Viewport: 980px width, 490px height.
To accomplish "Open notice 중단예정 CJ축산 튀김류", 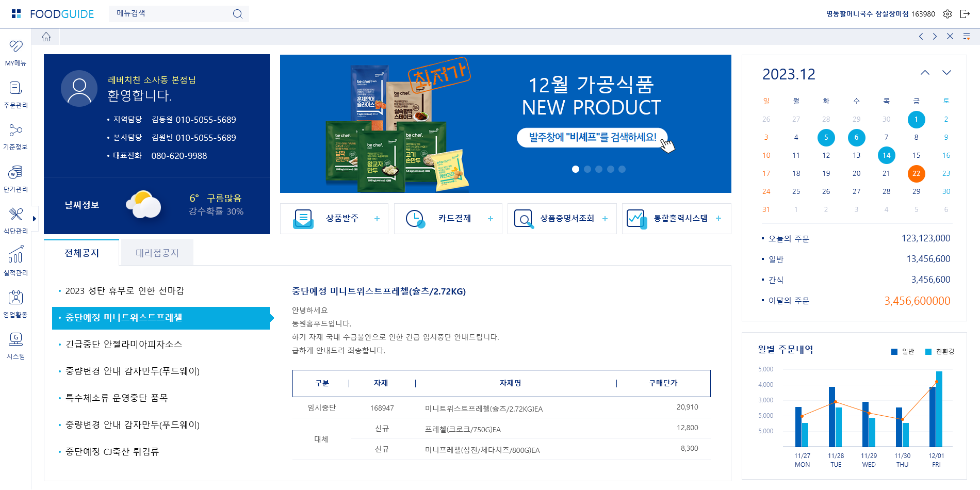I will (x=112, y=452).
